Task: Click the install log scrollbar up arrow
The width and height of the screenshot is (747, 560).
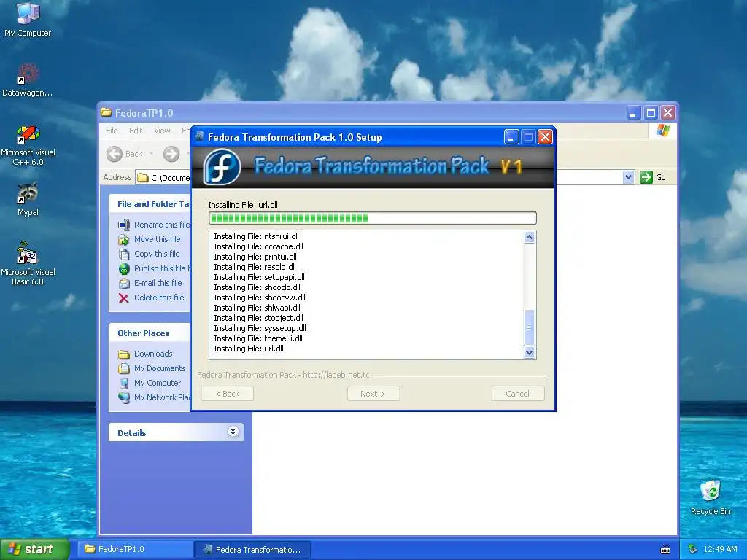Action: click(x=530, y=237)
